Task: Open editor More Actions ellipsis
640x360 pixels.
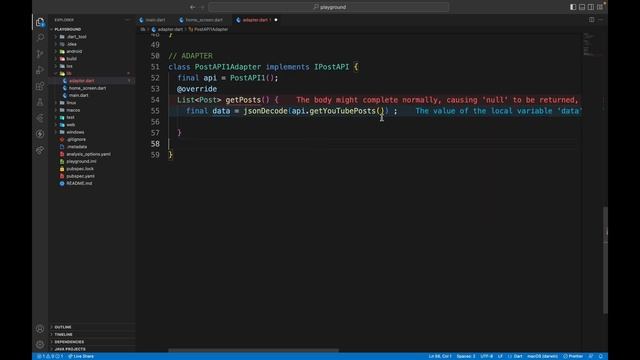Action: pyautogui.click(x=601, y=20)
